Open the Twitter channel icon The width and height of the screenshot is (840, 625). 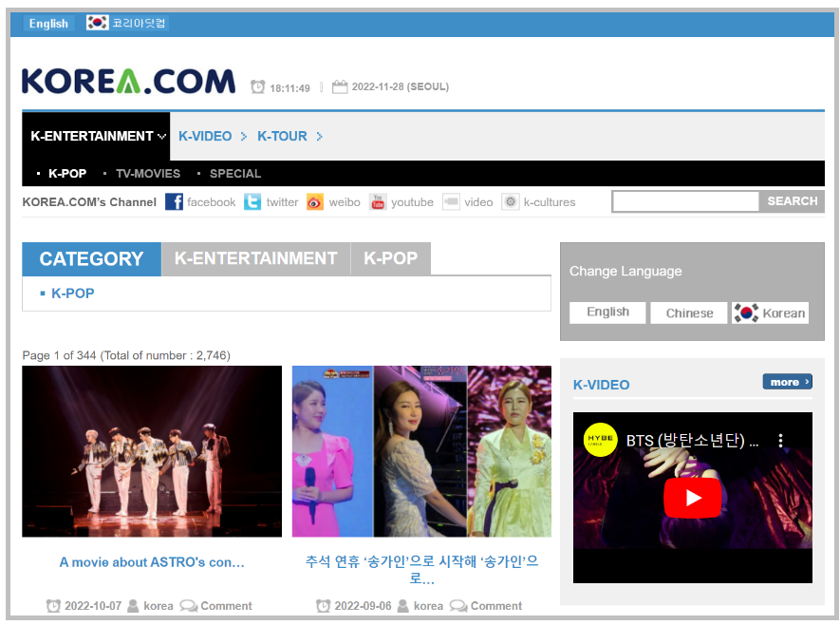(252, 202)
